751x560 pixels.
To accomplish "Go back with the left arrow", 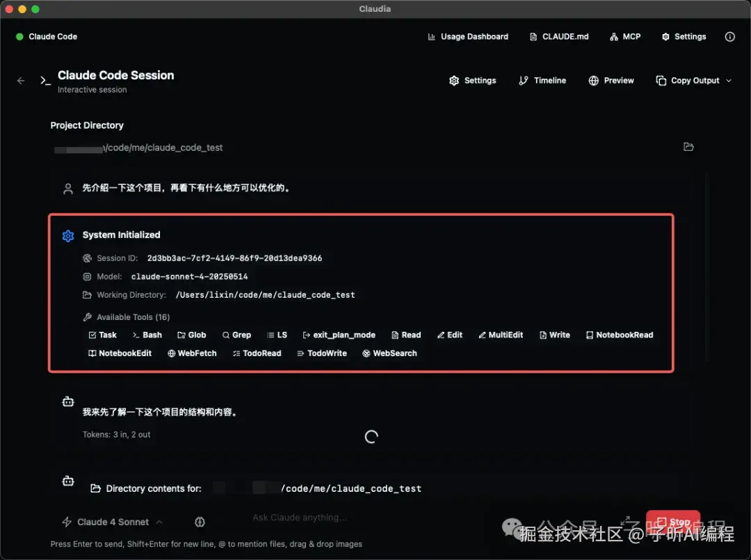I will click(x=21, y=81).
